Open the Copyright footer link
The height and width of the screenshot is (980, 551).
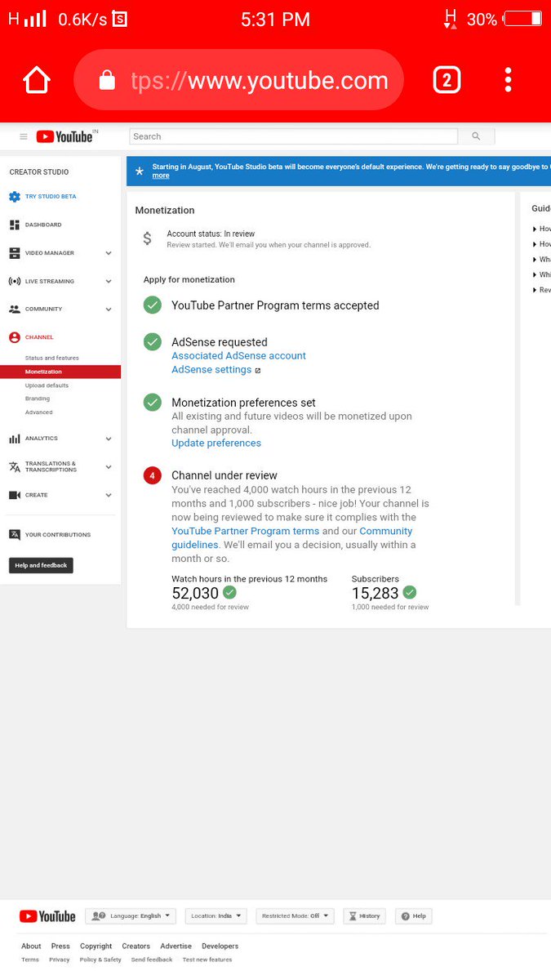[x=96, y=947]
